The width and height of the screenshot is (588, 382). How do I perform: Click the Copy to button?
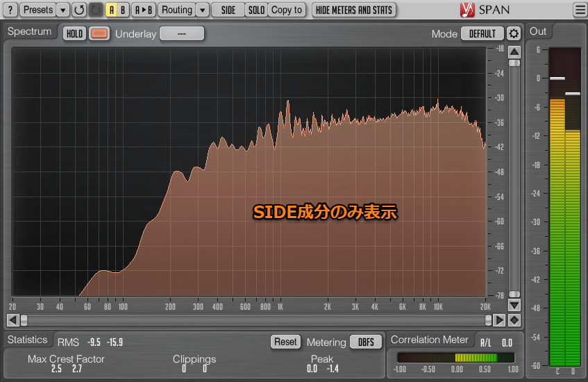click(x=287, y=10)
